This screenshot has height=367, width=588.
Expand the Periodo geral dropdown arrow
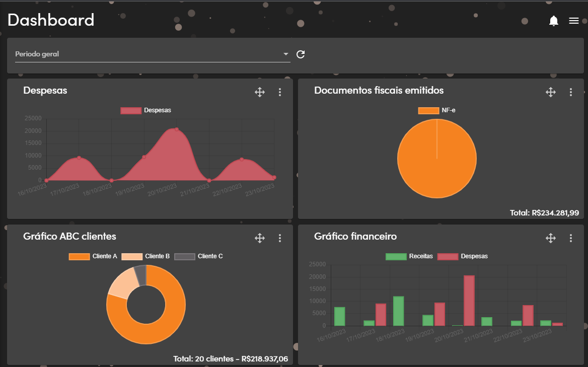pos(286,54)
